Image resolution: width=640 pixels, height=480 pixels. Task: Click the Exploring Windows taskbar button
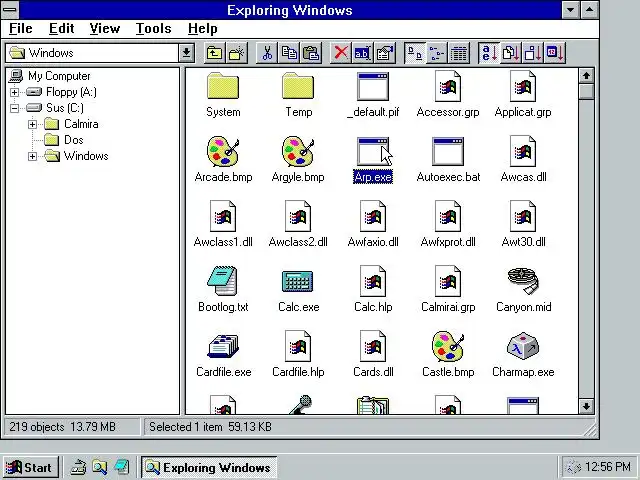click(209, 467)
